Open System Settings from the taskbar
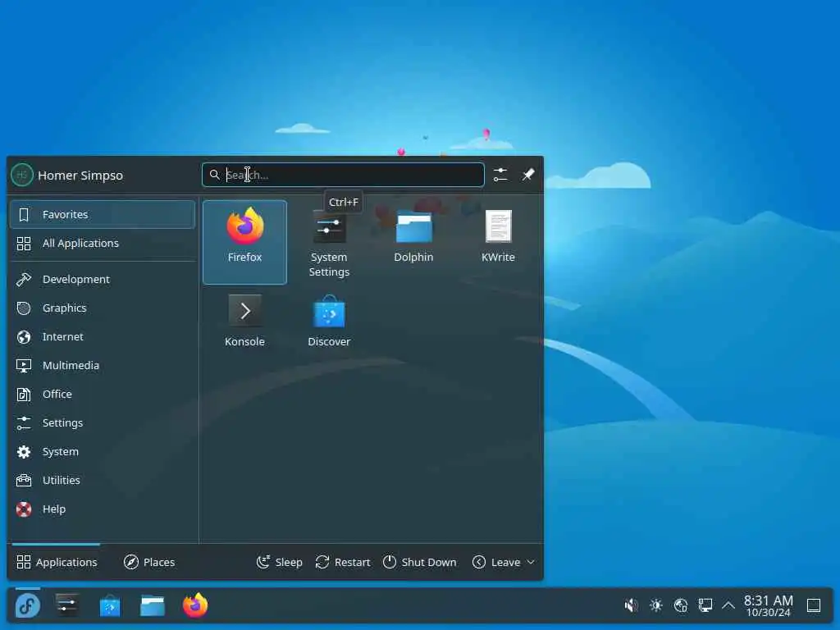The width and height of the screenshot is (840, 630). (x=67, y=606)
